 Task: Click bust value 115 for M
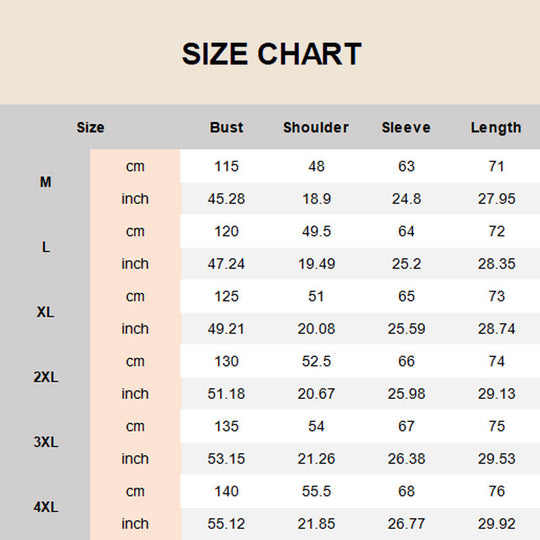click(x=226, y=166)
